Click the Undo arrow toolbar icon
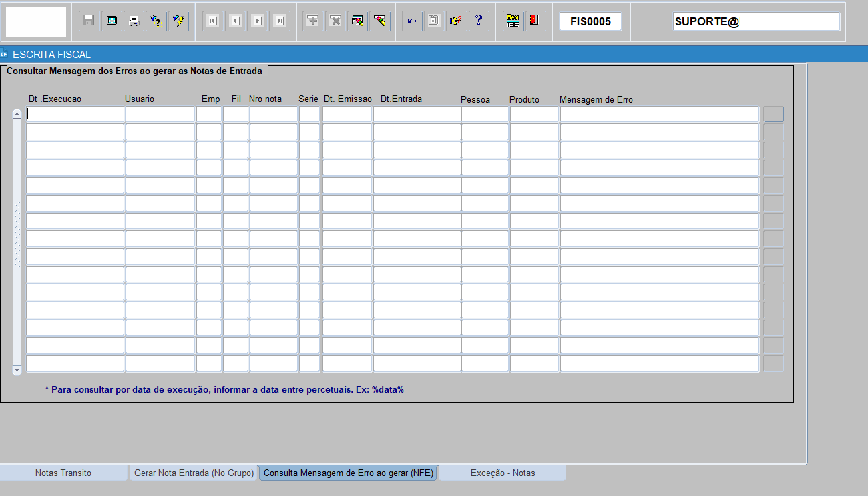The width and height of the screenshot is (868, 496). pos(412,21)
